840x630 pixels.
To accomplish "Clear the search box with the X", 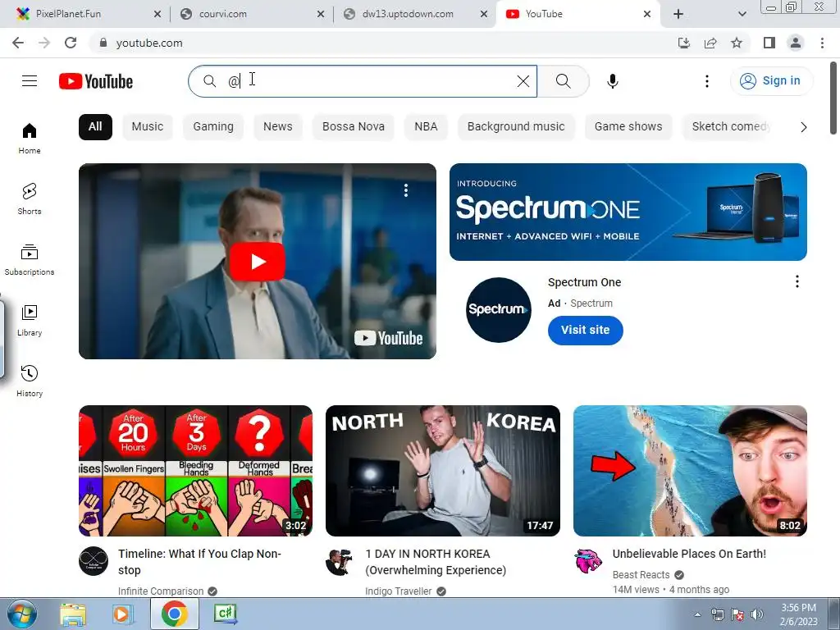I will (x=523, y=81).
